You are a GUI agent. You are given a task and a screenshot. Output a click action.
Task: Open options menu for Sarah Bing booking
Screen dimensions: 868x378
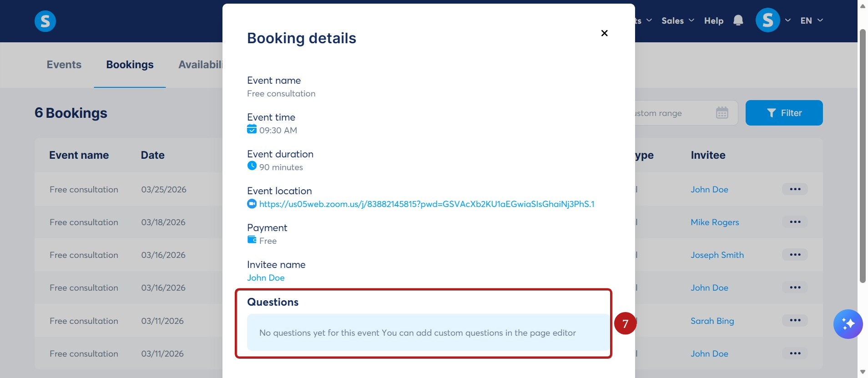coord(795,321)
